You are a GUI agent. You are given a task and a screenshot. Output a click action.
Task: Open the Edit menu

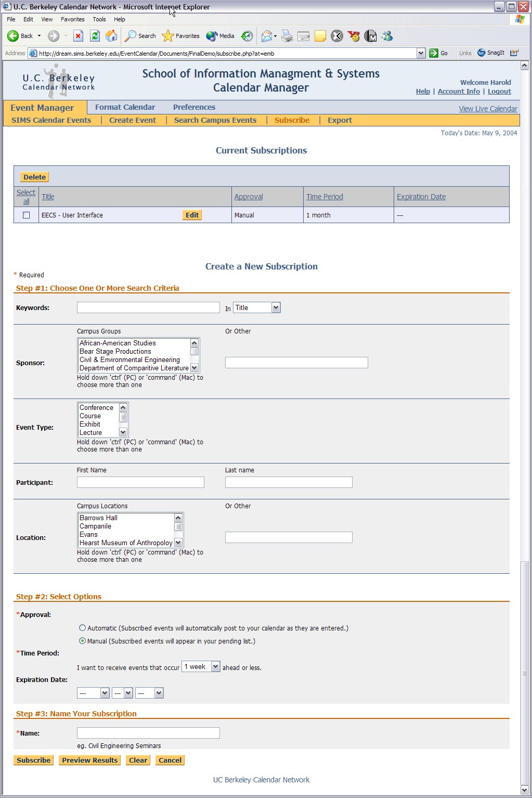click(28, 19)
